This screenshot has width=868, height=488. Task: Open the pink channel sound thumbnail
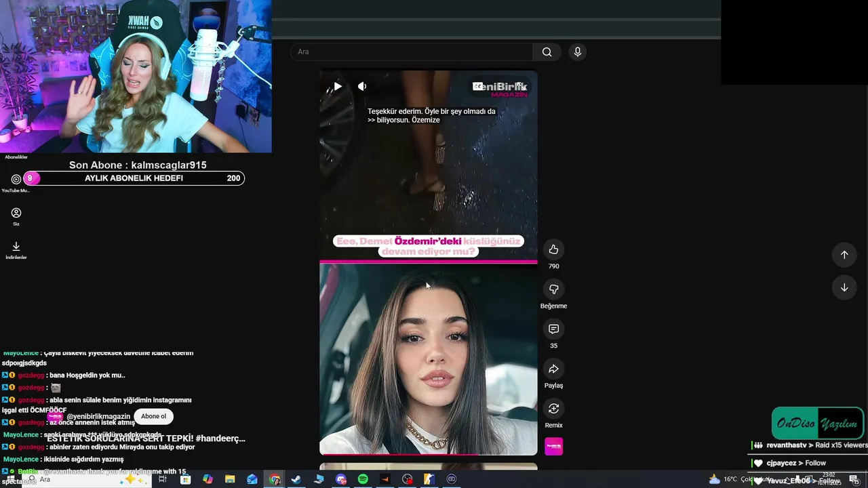(553, 446)
